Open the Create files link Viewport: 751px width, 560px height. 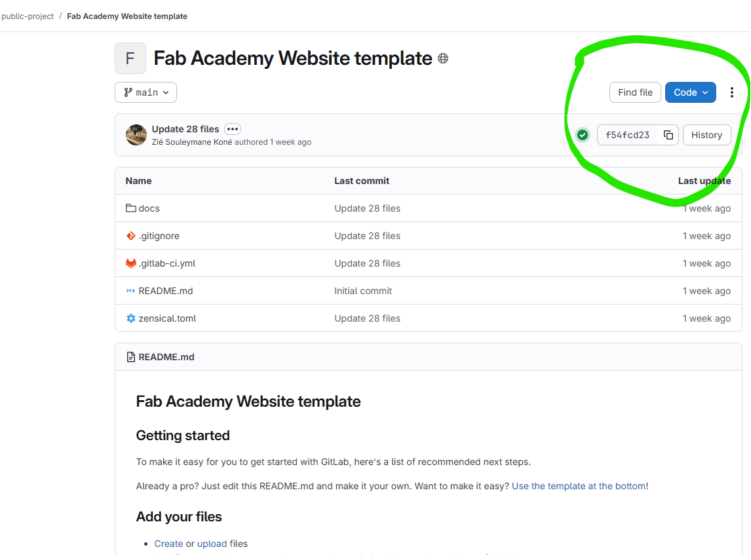pos(168,544)
